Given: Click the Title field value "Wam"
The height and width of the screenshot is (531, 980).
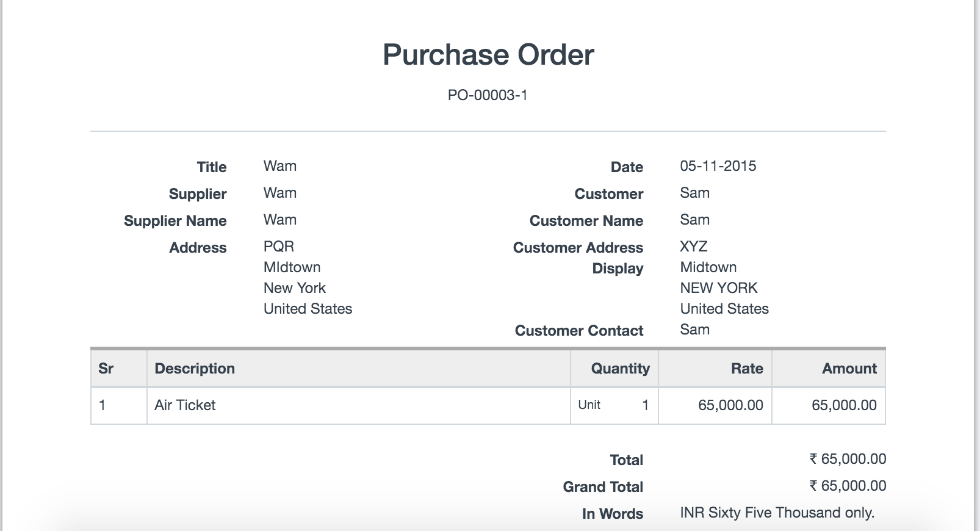Looking at the screenshot, I should point(280,166).
